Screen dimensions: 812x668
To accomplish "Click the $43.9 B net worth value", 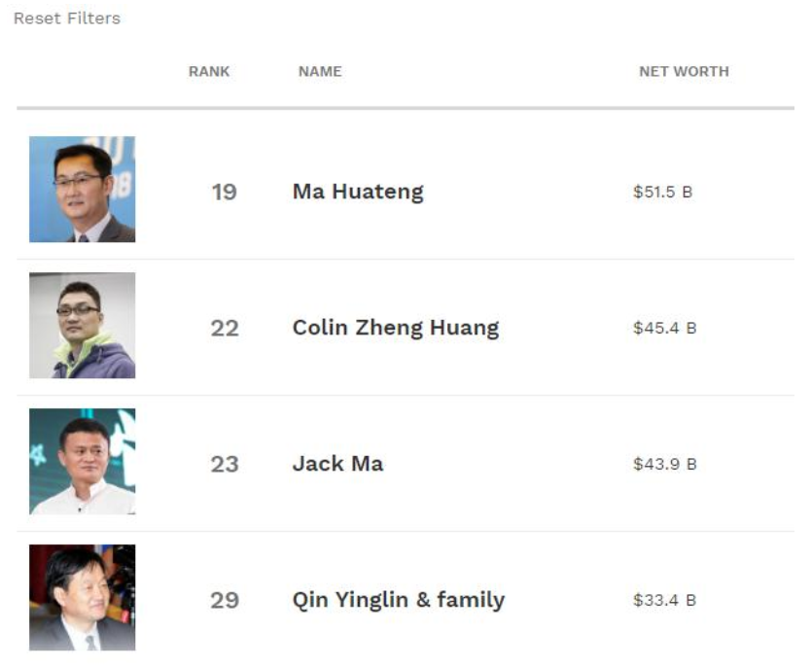I will (x=664, y=465).
